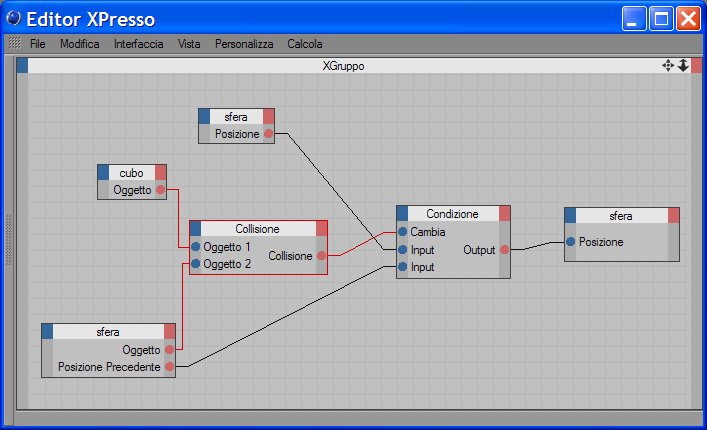
Task: Open XGruppo blue input ports corner
Action: click(22, 65)
